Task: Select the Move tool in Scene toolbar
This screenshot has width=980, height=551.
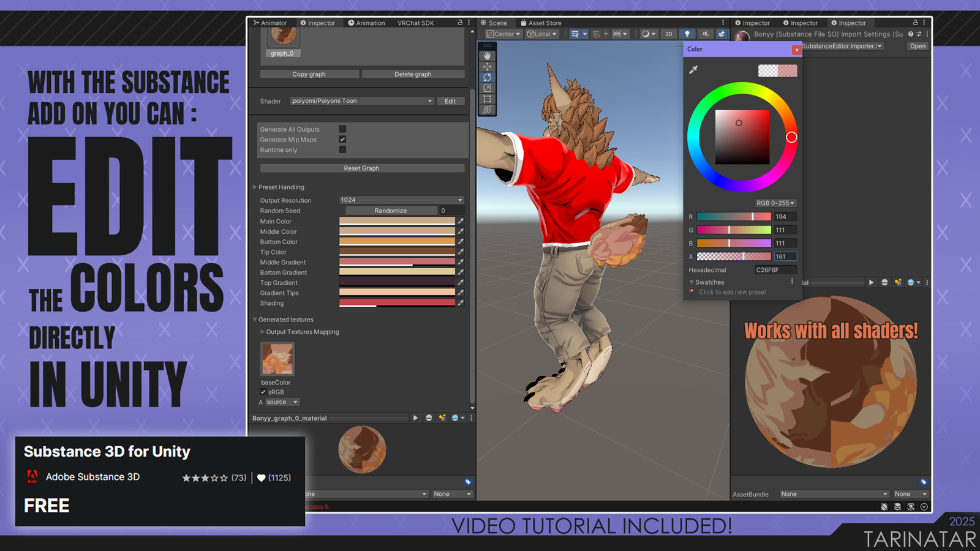Action: [487, 67]
